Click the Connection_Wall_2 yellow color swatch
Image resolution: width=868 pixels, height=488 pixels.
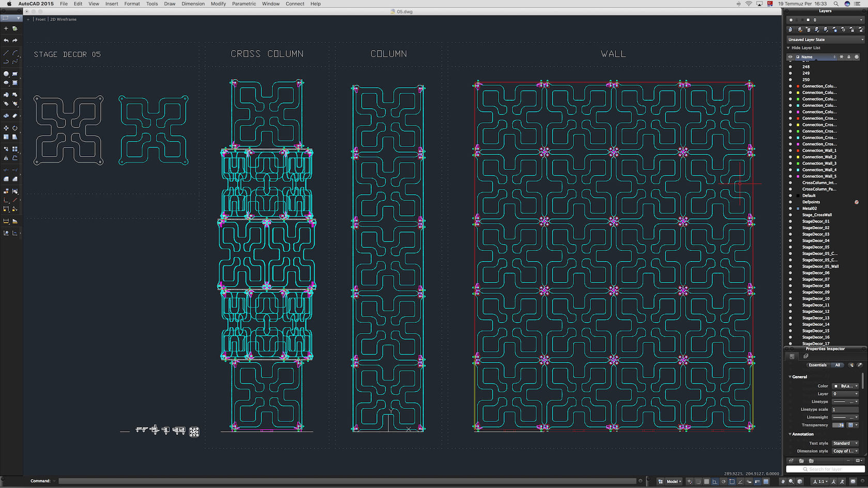click(x=798, y=157)
